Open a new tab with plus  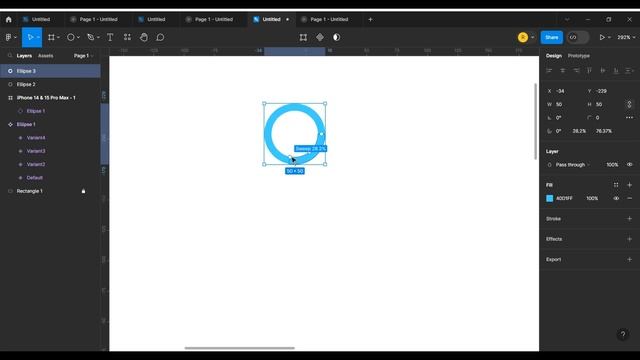point(370,19)
